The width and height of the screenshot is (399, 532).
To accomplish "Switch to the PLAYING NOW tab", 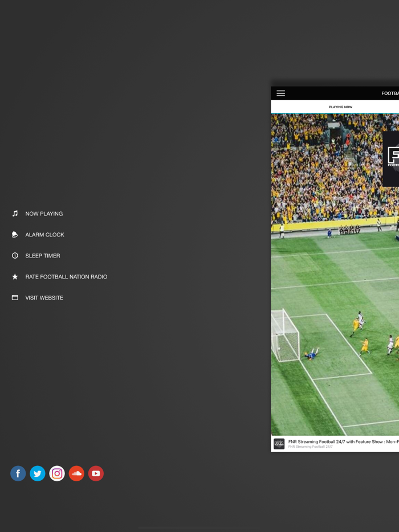I will (x=341, y=107).
